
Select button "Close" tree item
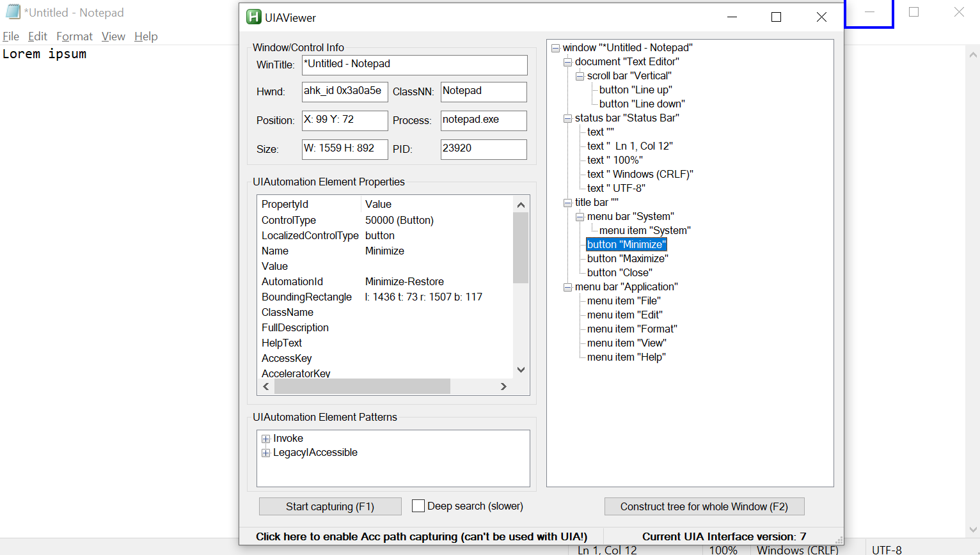point(619,272)
